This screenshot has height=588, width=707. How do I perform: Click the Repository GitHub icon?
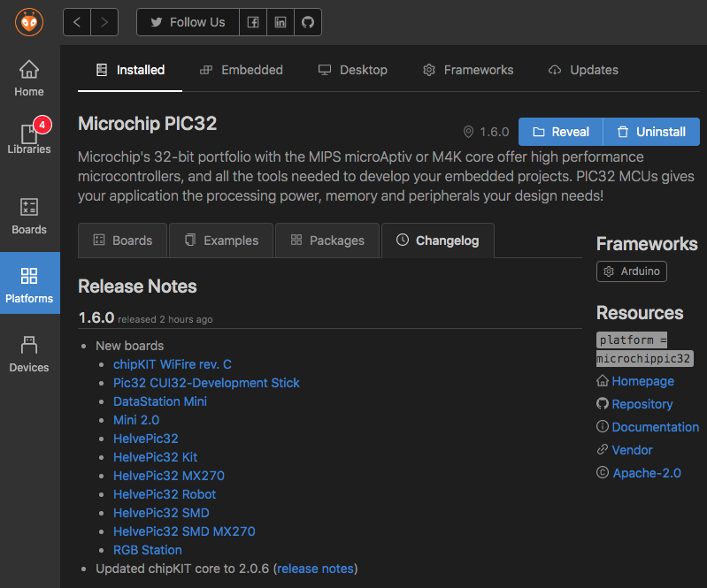pos(603,403)
